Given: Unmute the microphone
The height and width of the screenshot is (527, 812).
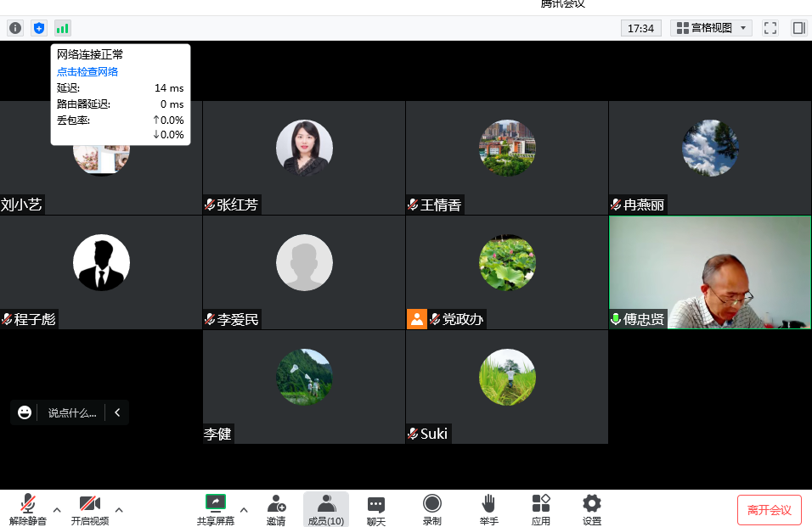Looking at the screenshot, I should tap(28, 509).
